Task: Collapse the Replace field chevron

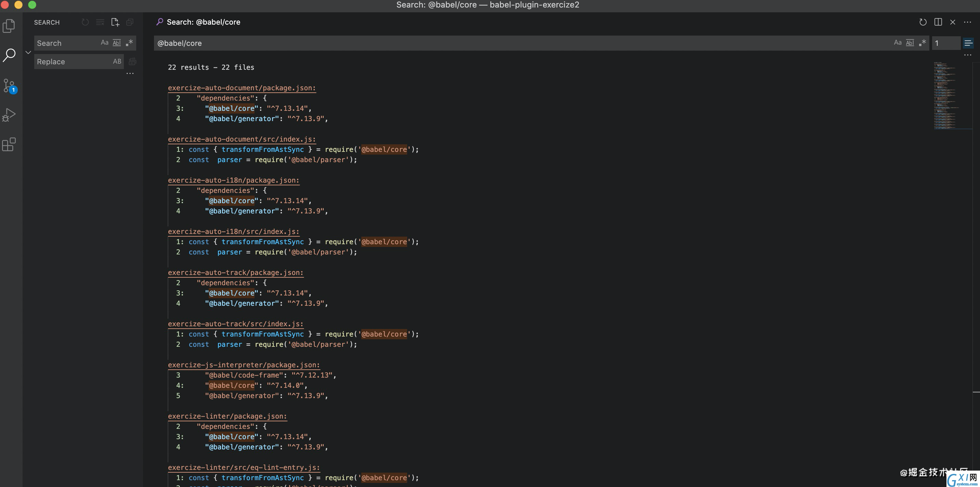Action: 28,52
